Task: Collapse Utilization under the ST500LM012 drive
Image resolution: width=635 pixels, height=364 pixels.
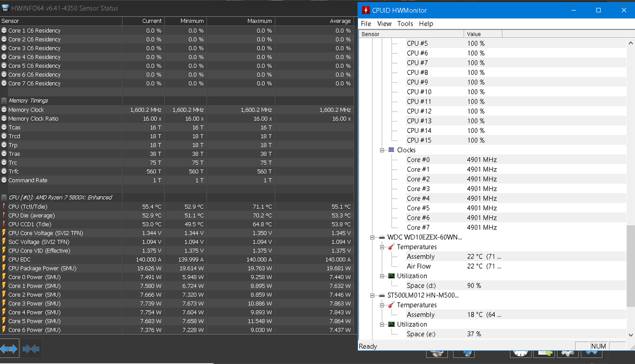Action: [382, 324]
